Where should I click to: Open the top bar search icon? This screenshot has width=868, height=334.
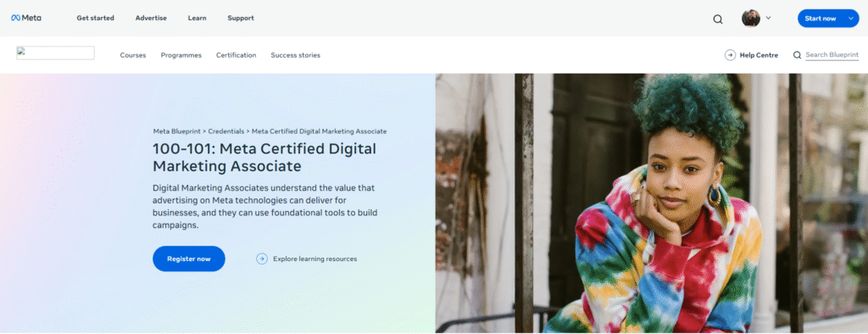(717, 19)
